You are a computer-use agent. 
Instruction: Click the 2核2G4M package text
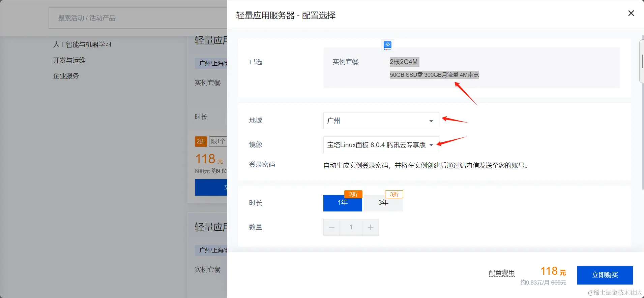pos(404,62)
